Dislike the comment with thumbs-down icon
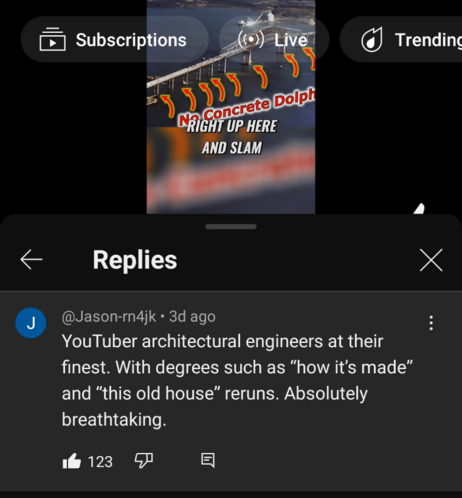Image resolution: width=462 pixels, height=498 pixels. [x=144, y=461]
